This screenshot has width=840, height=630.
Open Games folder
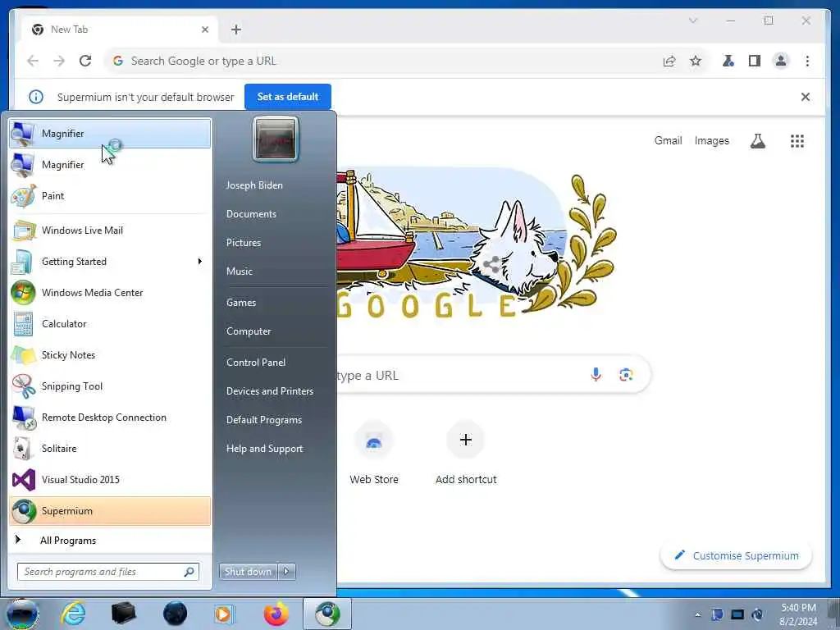pos(241,303)
